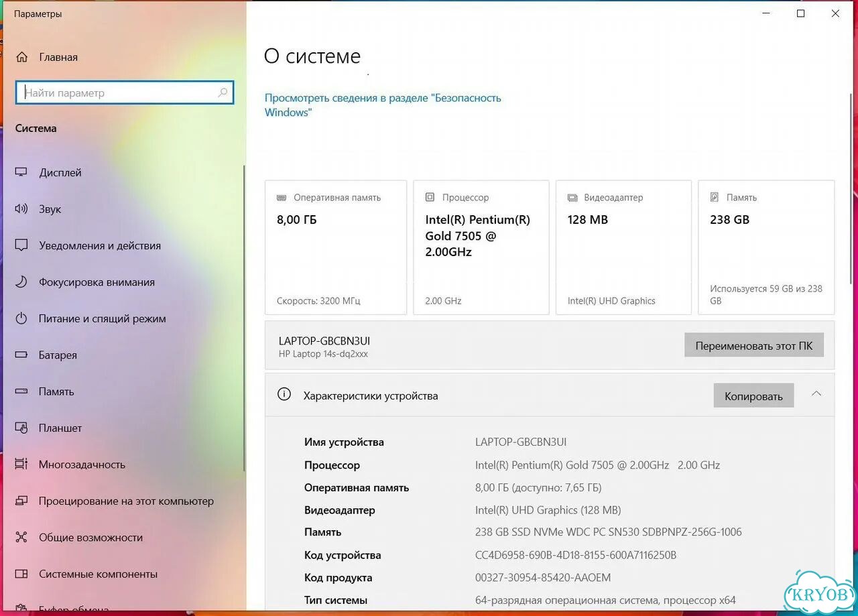Click the Копировать button

(753, 395)
